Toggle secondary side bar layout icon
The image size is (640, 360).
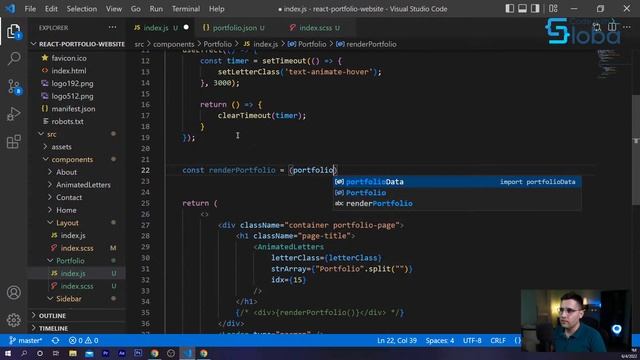pyautogui.click(x=535, y=9)
